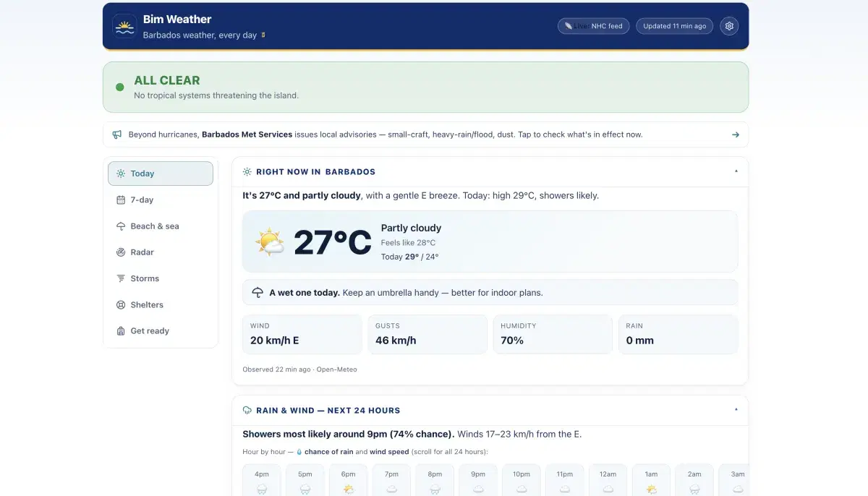Open the Beach & sea tab

tap(161, 226)
